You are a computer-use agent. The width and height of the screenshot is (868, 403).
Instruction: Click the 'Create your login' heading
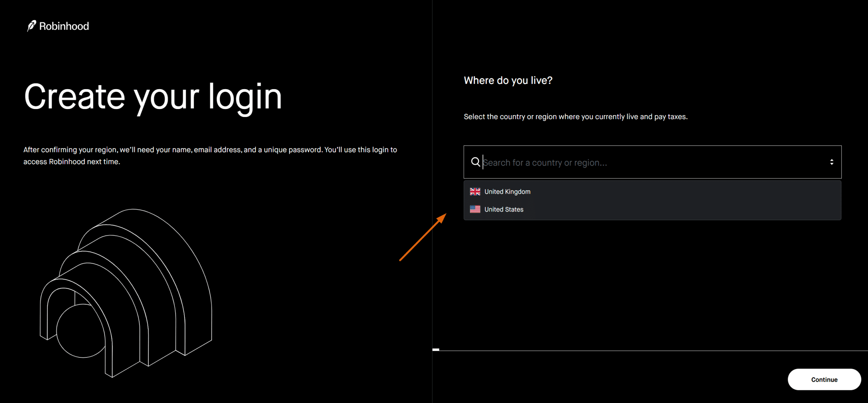153,97
